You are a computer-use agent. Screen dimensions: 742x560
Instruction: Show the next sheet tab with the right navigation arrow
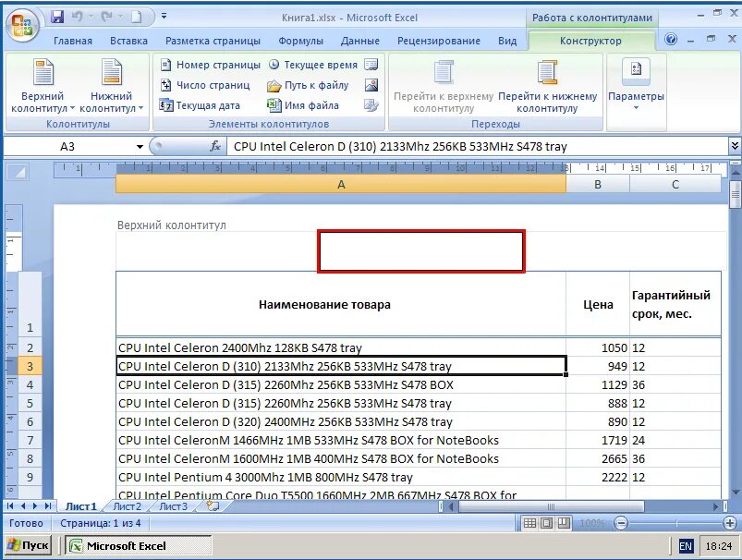(35, 506)
